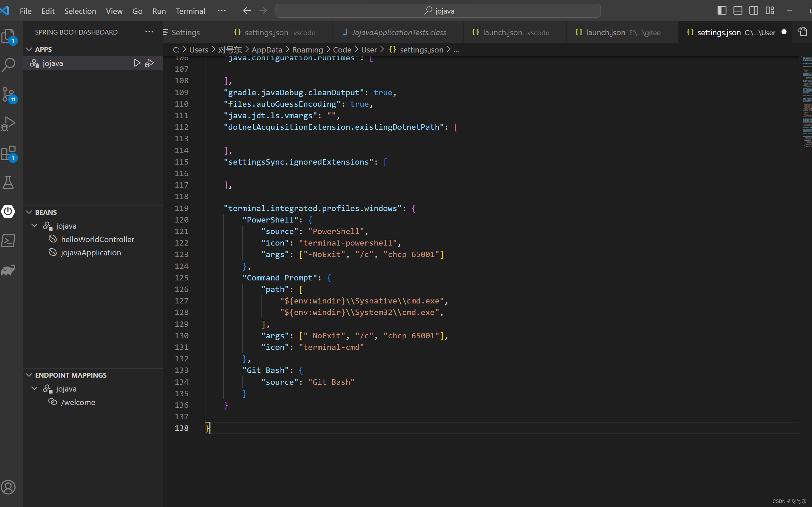This screenshot has height=507, width=812.
Task: Open Extensions view icon
Action: 8,153
